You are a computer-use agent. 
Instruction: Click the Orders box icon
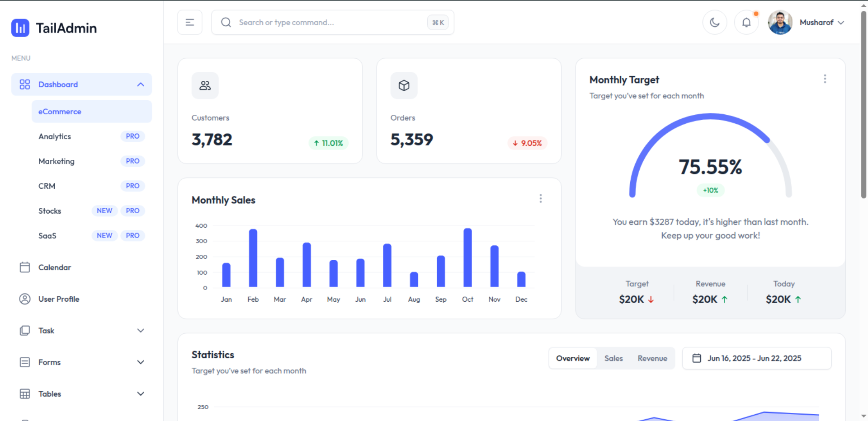[x=404, y=85]
